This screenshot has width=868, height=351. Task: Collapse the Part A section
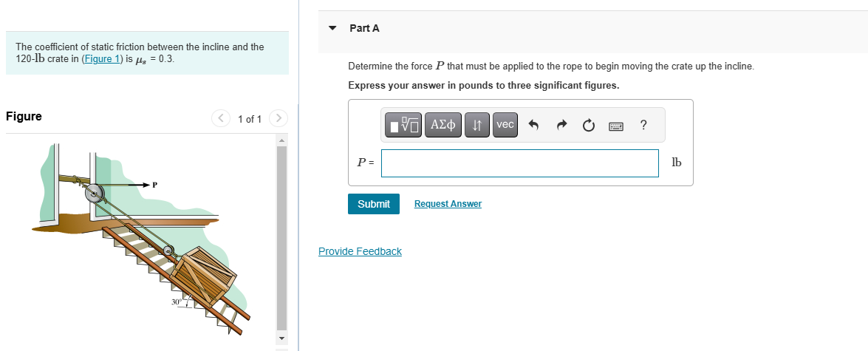pos(332,28)
